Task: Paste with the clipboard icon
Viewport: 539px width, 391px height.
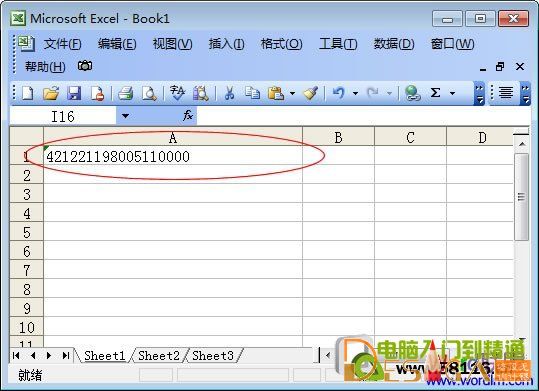Action: 276,93
